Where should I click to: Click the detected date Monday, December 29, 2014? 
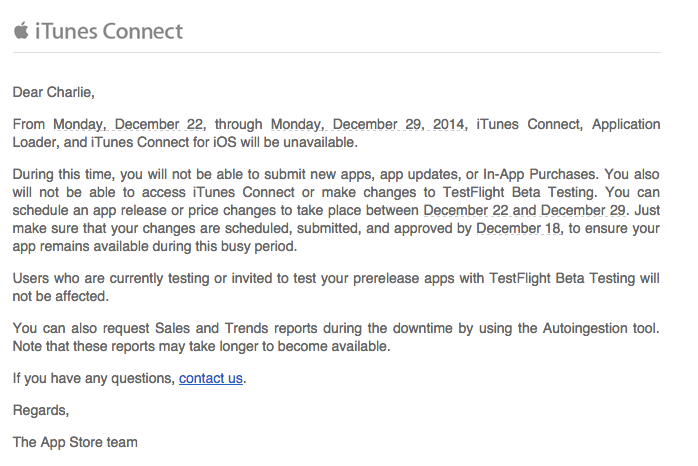tap(368, 124)
